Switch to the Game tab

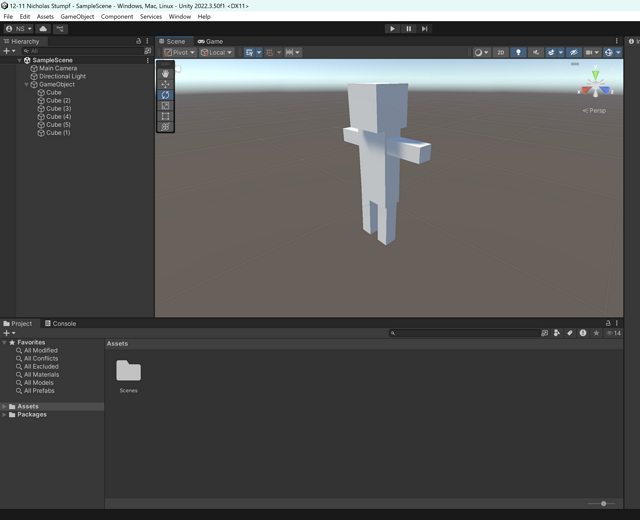pyautogui.click(x=210, y=41)
